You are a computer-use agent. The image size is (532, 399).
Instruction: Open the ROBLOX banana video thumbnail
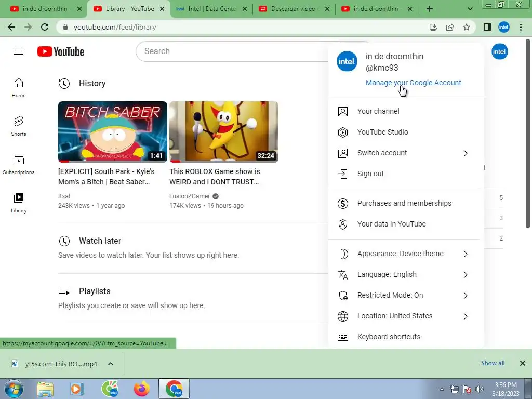click(224, 131)
